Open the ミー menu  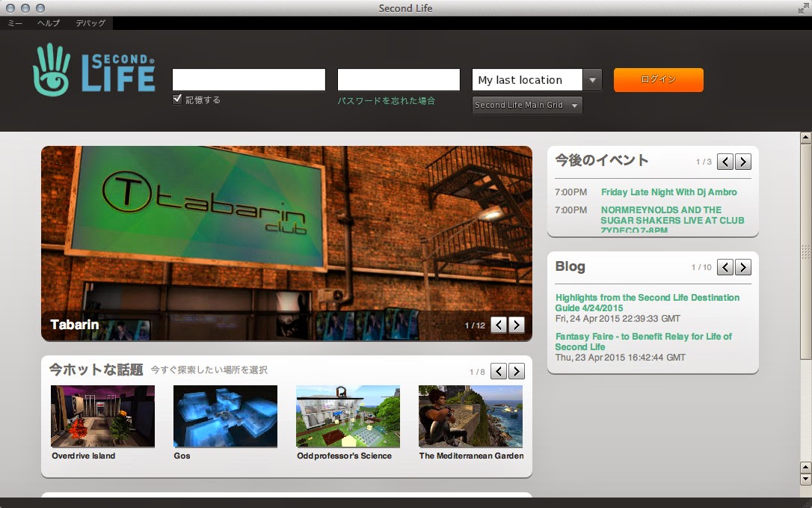15,22
